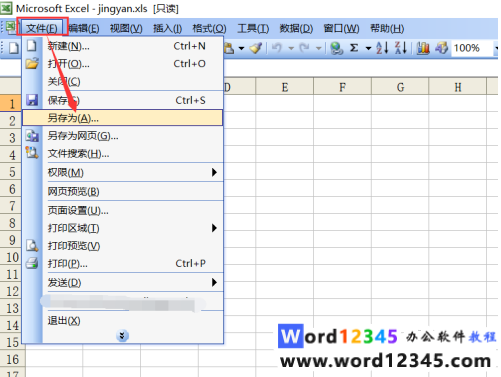Screen dimensions: 501x377
Task: Select 文件搜索(H)... menu entry
Action: click(x=123, y=154)
